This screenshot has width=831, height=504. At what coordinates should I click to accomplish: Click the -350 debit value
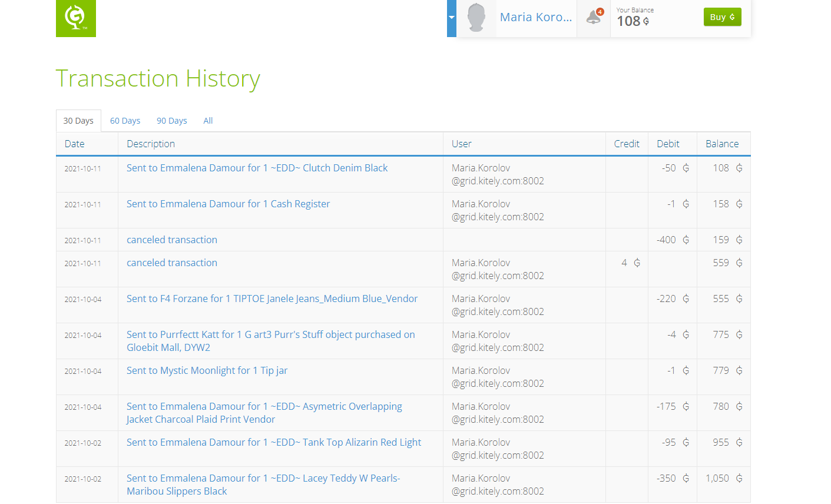[x=673, y=478]
